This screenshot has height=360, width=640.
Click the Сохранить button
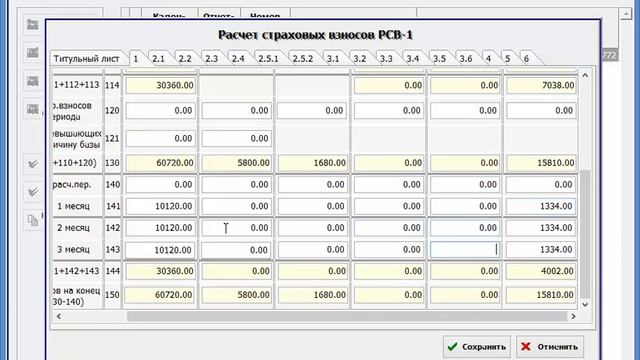(477, 347)
